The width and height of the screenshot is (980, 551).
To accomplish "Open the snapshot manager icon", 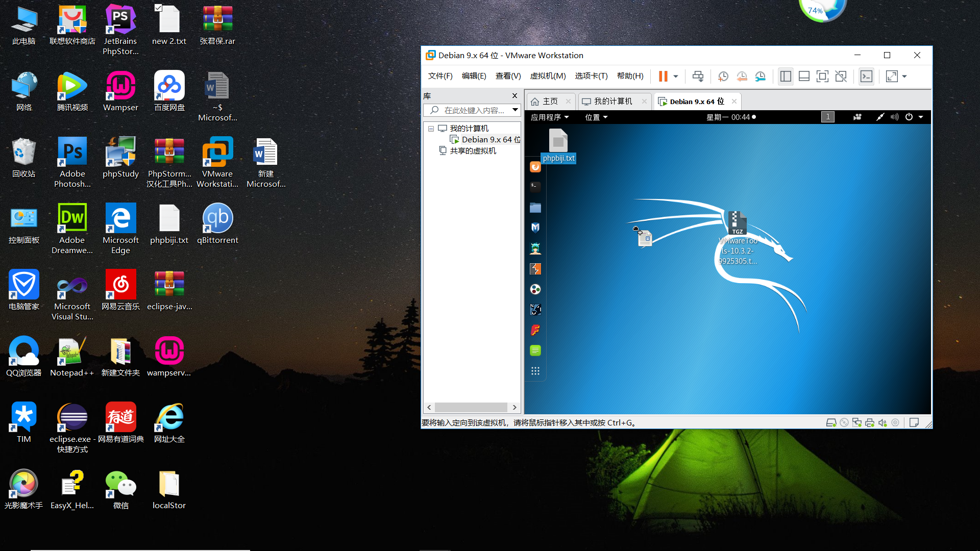I will (x=761, y=77).
